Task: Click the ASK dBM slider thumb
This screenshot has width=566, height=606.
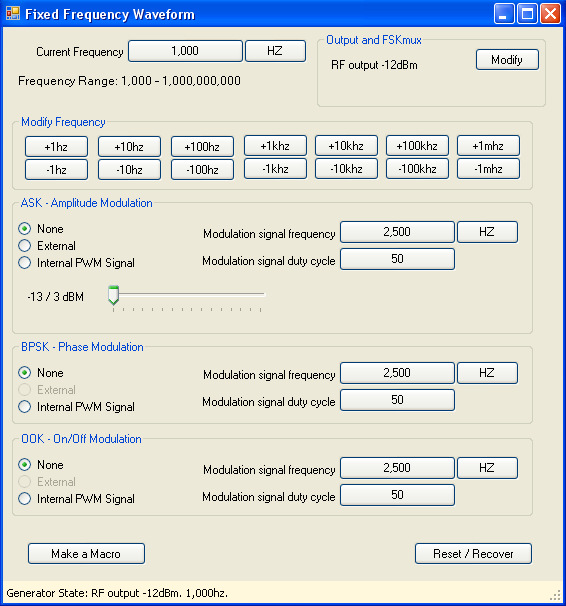Action: pyautogui.click(x=113, y=295)
